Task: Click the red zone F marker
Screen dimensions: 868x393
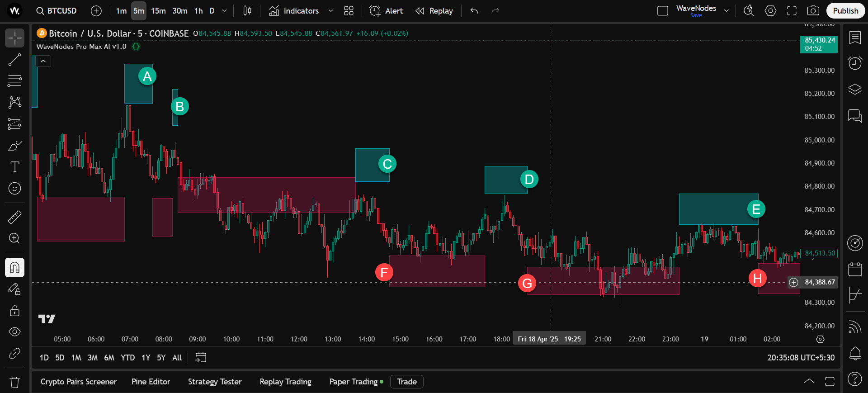Action: 384,272
